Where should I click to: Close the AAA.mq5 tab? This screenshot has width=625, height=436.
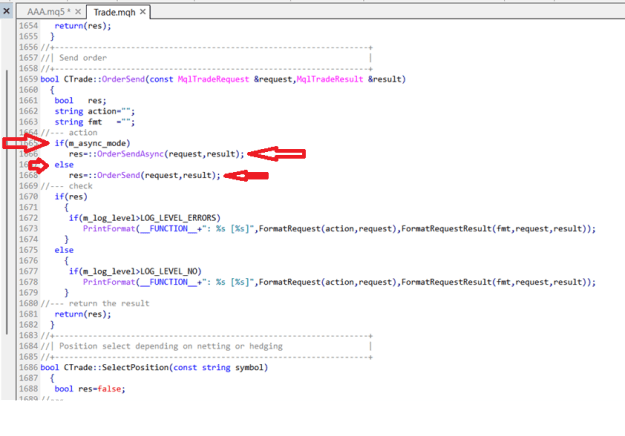point(78,12)
